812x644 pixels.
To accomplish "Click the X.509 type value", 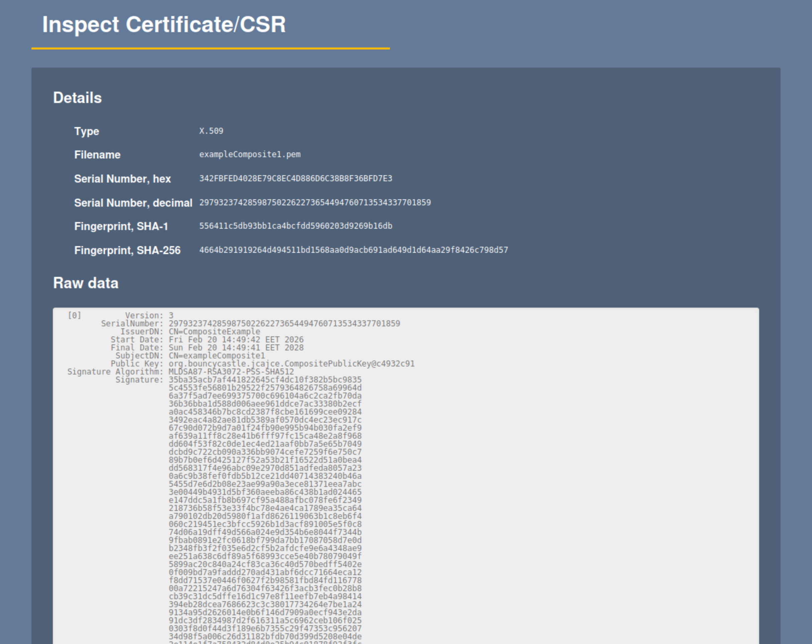I will [211, 131].
